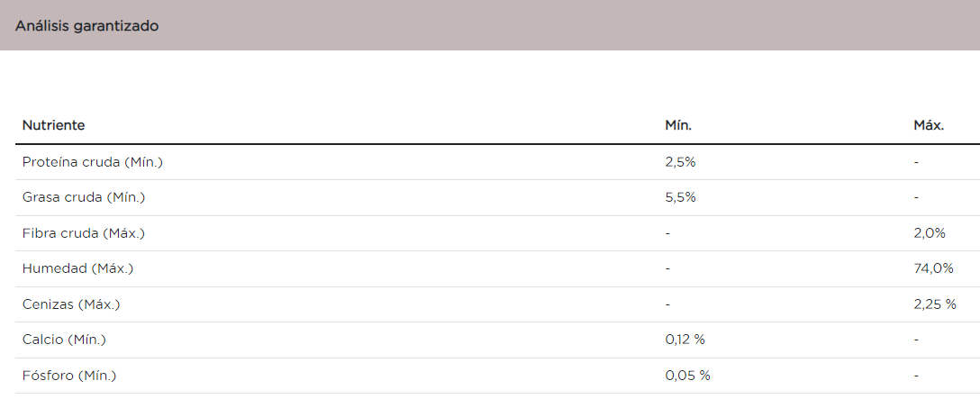Click the 0,12 % calcium value
This screenshot has height=408, width=980.
tap(685, 340)
